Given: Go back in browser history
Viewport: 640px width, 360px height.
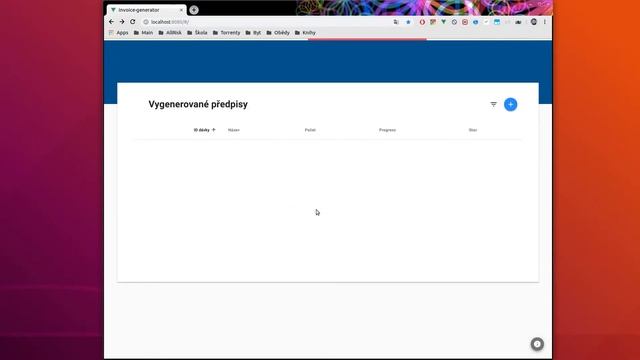Looking at the screenshot, I should point(111,22).
